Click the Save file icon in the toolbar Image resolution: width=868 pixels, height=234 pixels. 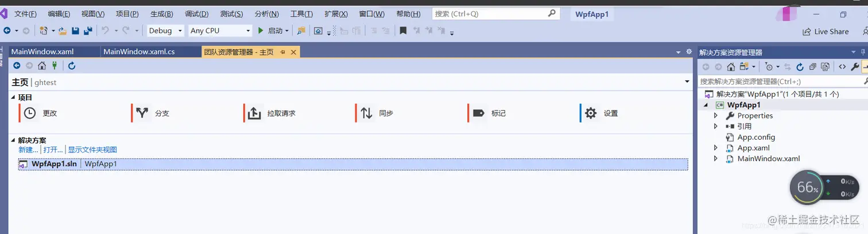point(76,30)
